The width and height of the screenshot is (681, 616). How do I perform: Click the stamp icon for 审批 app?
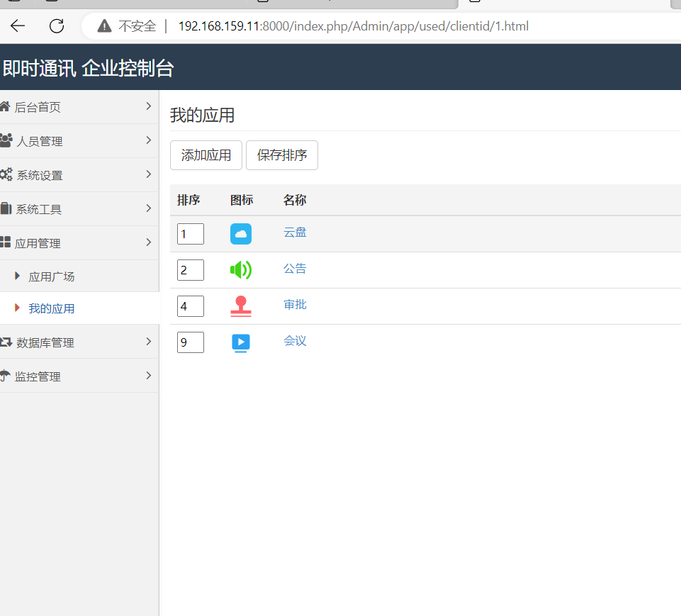[x=241, y=305]
